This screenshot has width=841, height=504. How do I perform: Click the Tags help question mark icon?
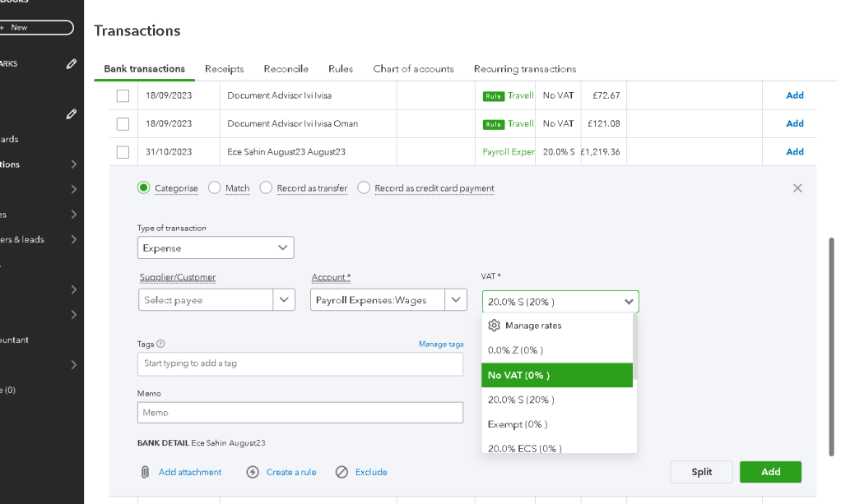160,344
